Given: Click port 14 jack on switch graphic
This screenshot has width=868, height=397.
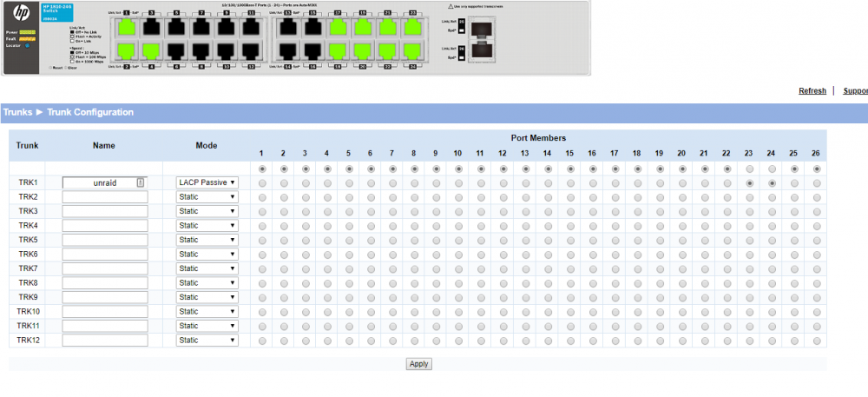Looking at the screenshot, I should click(289, 51).
